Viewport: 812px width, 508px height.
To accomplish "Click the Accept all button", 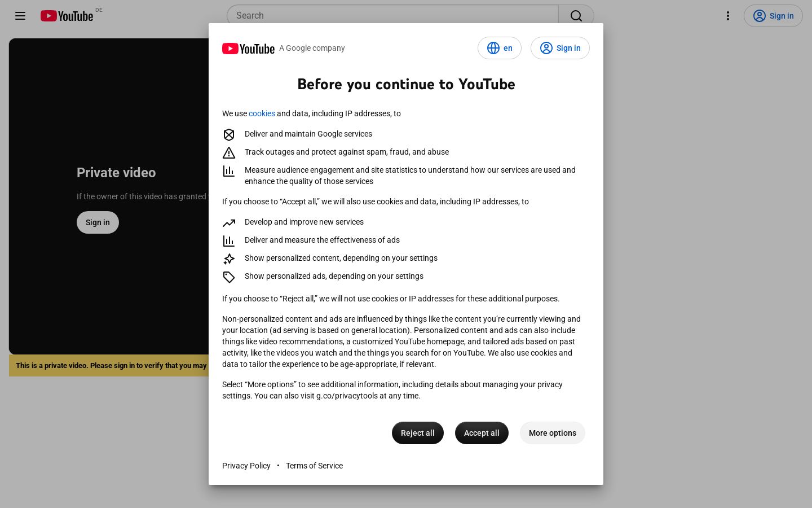I will click(x=482, y=433).
